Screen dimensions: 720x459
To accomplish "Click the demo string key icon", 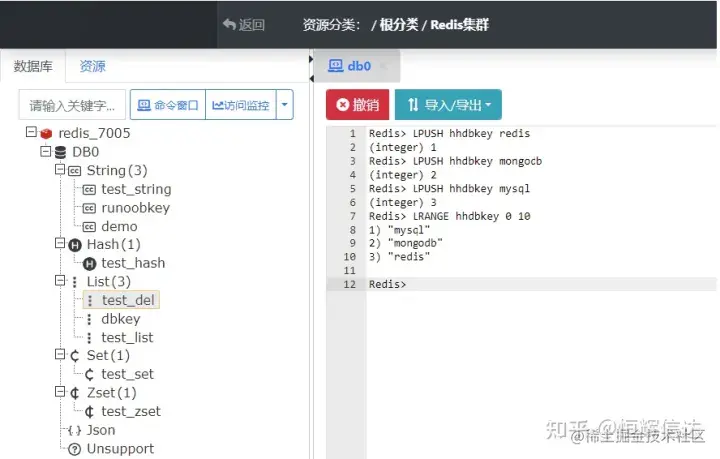I will click(x=89, y=227).
